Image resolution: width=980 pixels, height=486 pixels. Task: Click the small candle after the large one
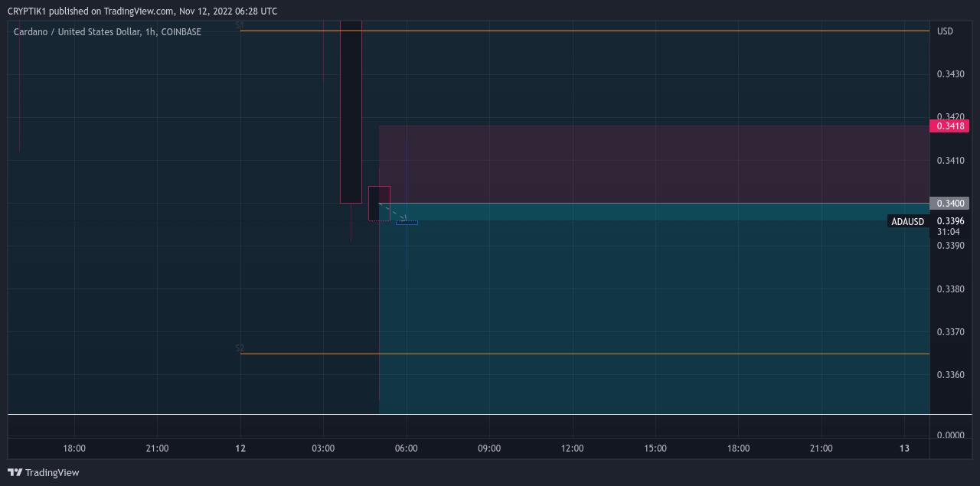tap(379, 204)
